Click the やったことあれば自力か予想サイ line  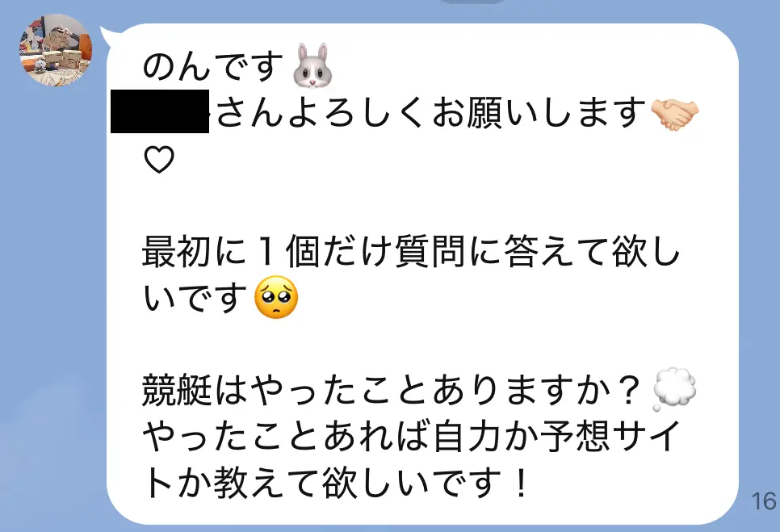point(411,438)
